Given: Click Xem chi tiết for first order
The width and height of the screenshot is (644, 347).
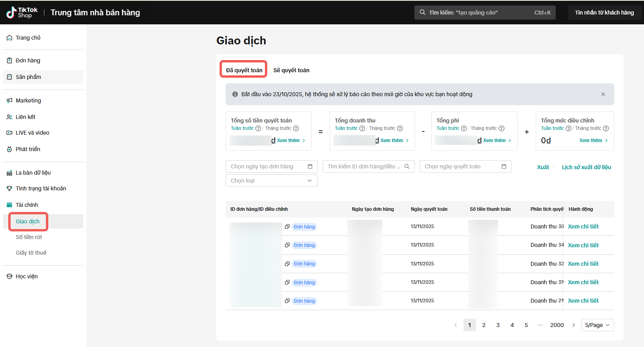Looking at the screenshot, I should [x=583, y=226].
